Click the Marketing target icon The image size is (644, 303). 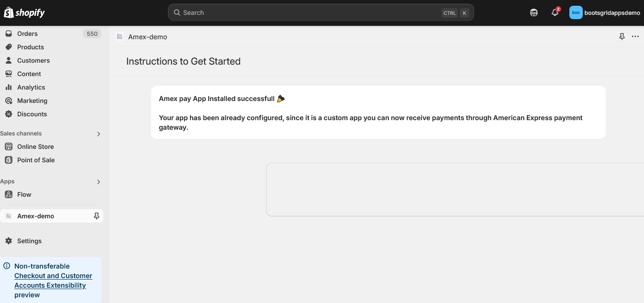click(9, 101)
